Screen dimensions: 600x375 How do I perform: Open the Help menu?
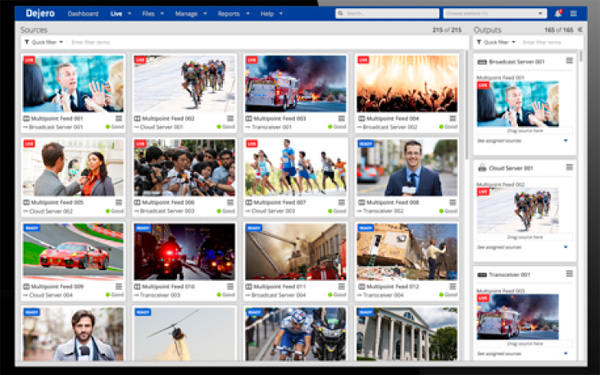(x=271, y=14)
